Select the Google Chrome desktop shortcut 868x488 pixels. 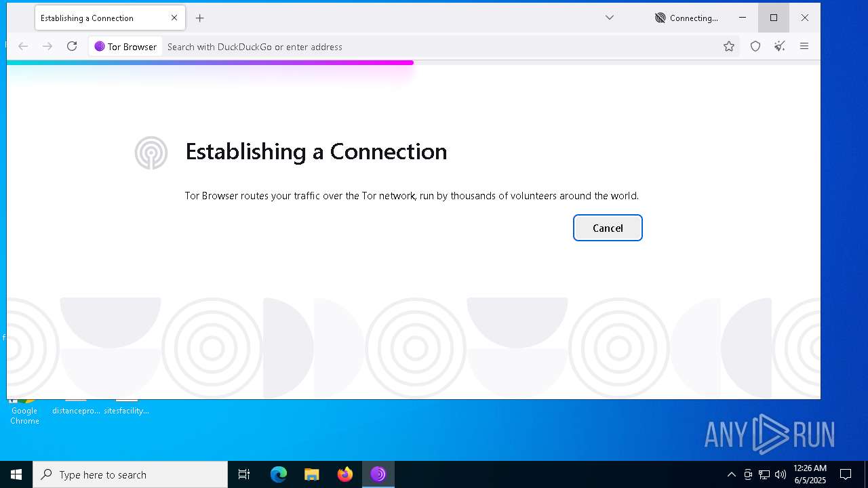point(24,411)
